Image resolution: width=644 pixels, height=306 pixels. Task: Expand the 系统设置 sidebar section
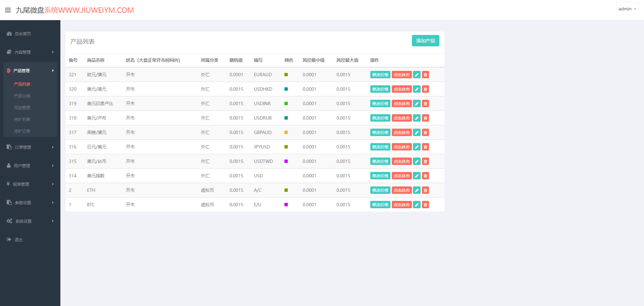point(30,221)
